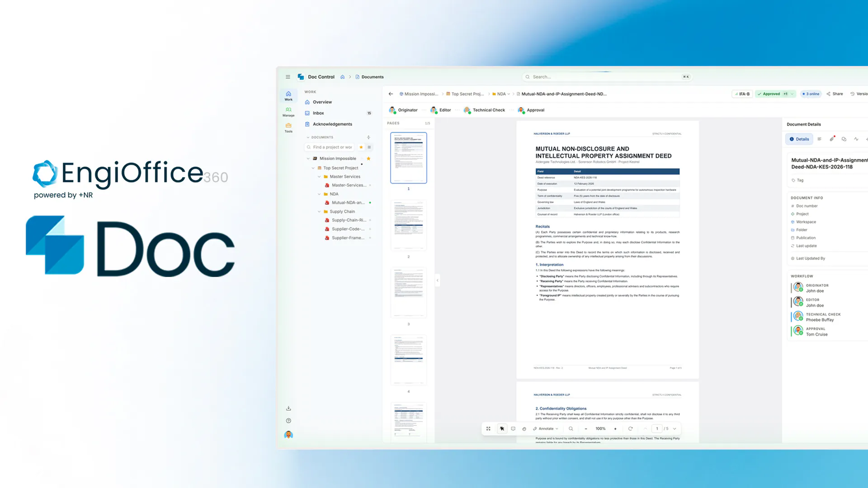Select the comment note tool in viewer toolbar
The width and height of the screenshot is (868, 488).
[x=513, y=429]
